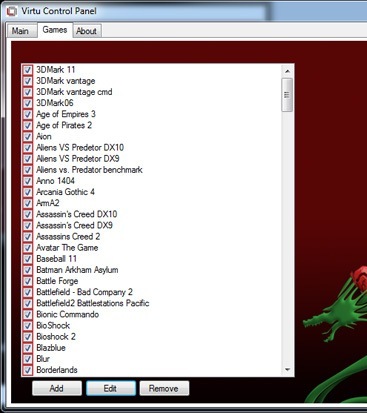Select "Assassin's Creed DX9" entry

(x=74, y=225)
